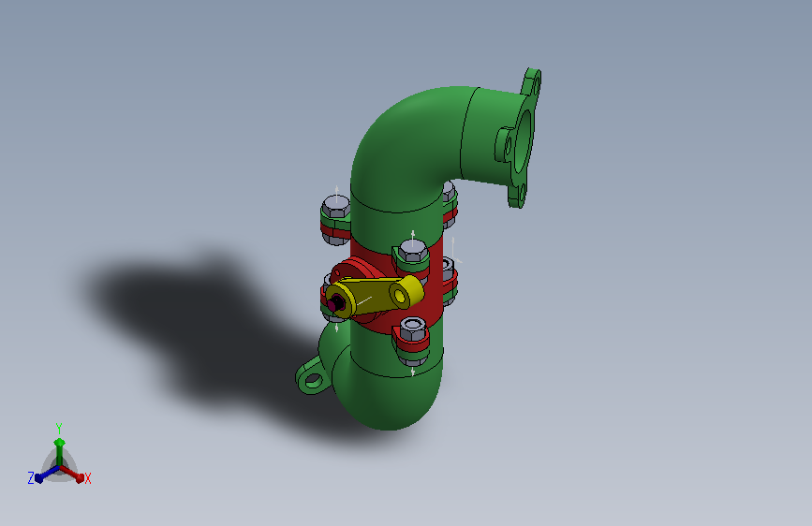Select the yellow valve handle lever
This screenshot has height=526, width=812.
376,297
